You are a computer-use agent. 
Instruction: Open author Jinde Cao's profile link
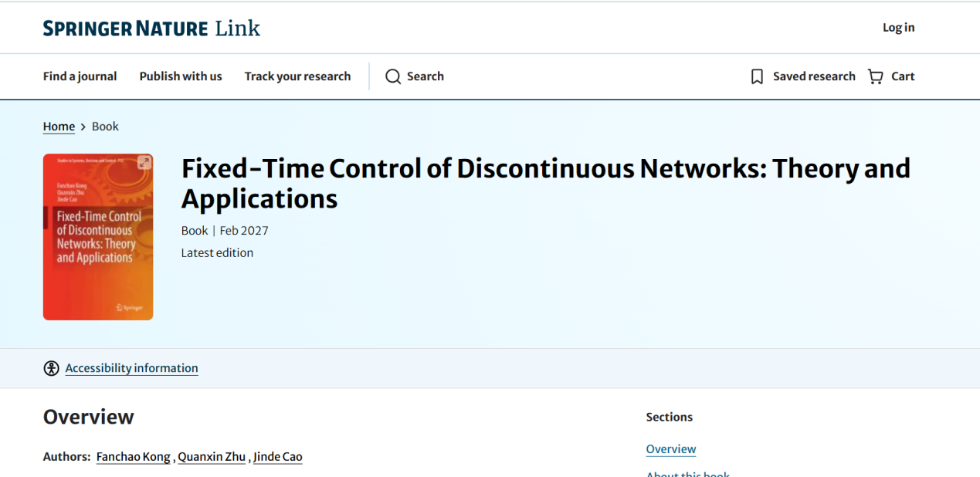pos(278,457)
